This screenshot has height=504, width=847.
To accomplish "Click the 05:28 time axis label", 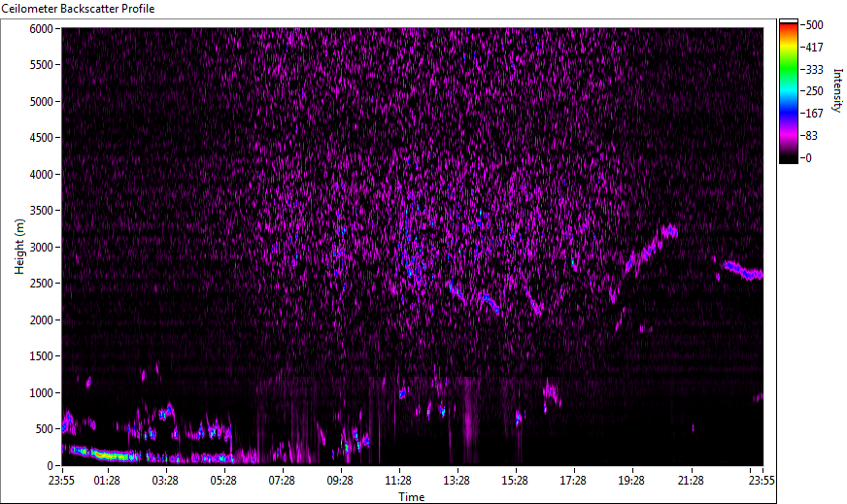I will (x=223, y=481).
